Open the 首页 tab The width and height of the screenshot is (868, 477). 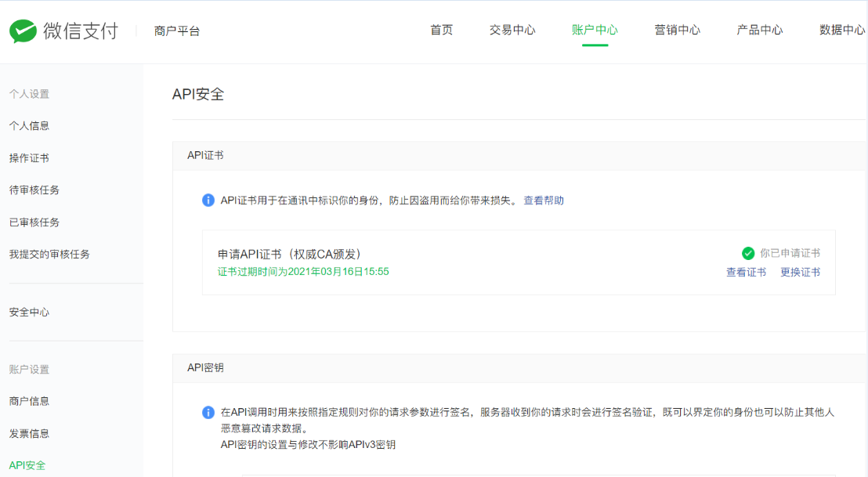coord(442,30)
